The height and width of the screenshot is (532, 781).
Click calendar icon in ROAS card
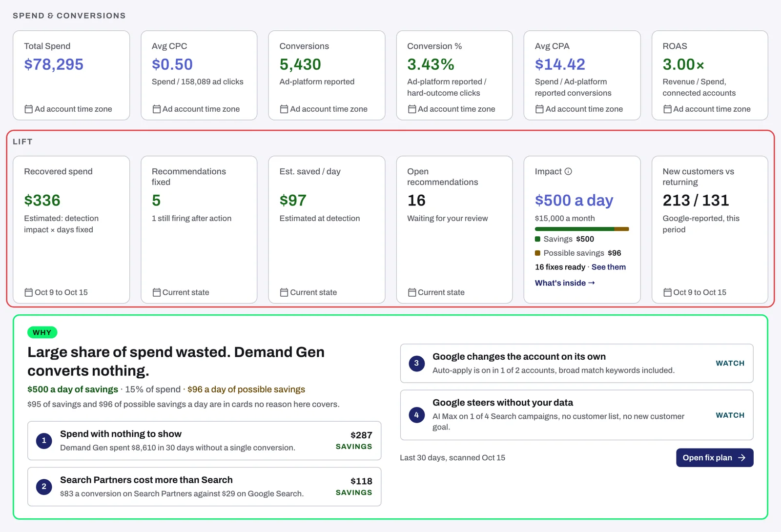667,109
